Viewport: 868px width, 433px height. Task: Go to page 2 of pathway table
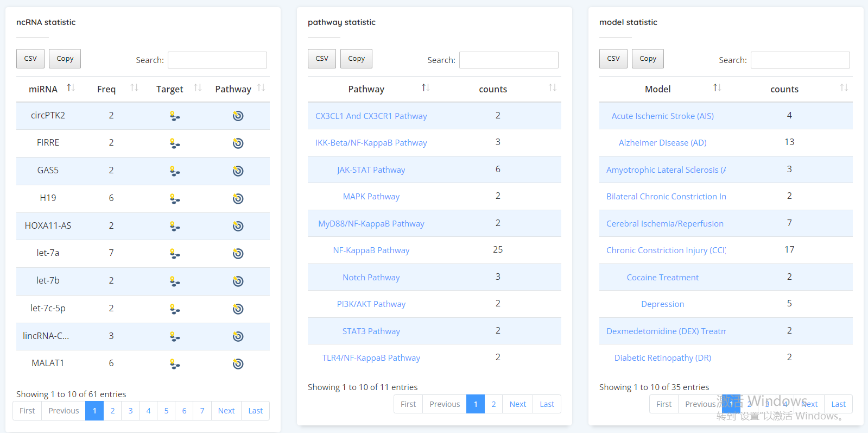493,404
